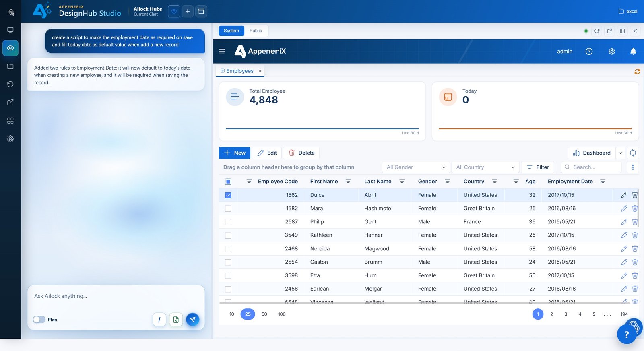Switch to the System tab
This screenshot has height=351, width=644.
pos(231,31)
